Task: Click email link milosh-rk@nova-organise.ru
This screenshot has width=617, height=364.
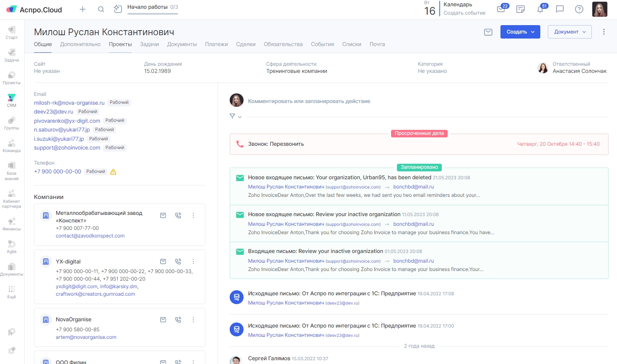Action: 69,103
